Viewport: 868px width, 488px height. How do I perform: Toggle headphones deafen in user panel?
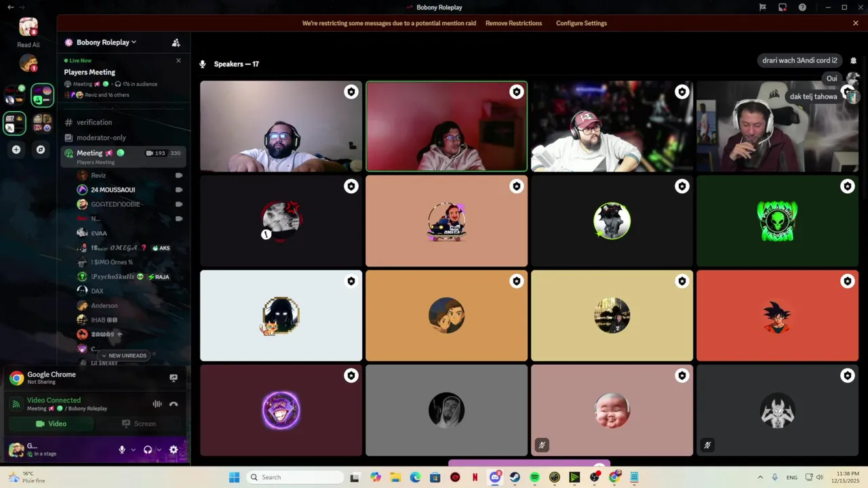coord(148,449)
